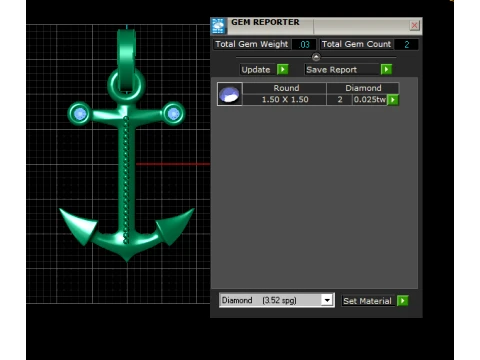Click the Total Gem Count label
The width and height of the screenshot is (480, 360).
pos(356,44)
